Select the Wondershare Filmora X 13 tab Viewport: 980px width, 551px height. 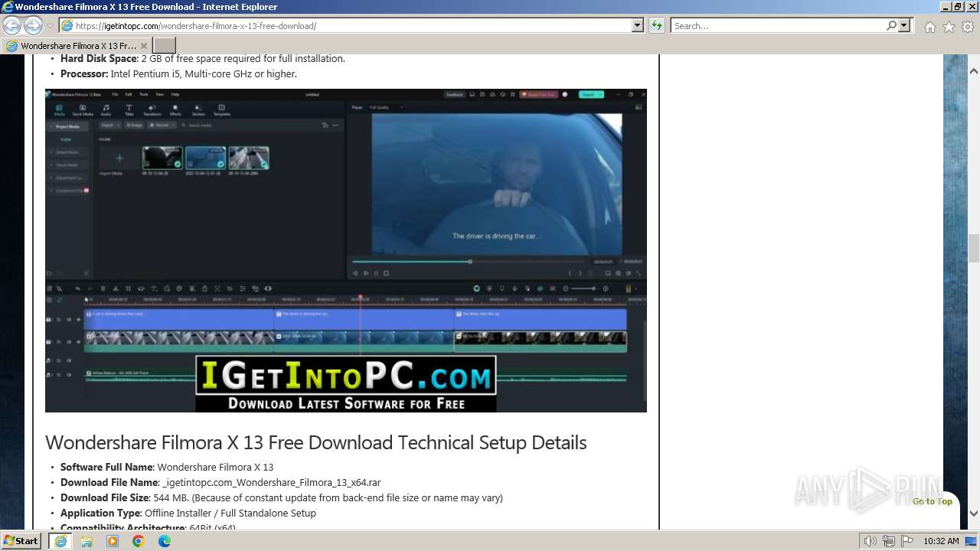[x=76, y=46]
